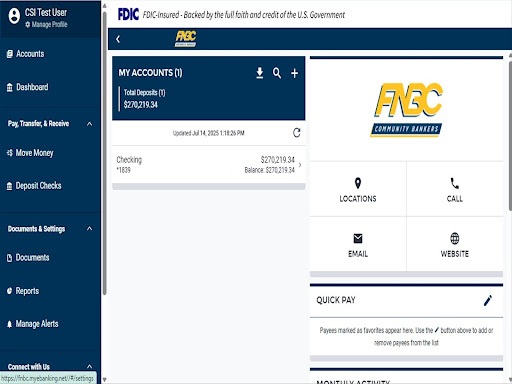Screen dimensions: 512x384
Task: Open Documents in the sidebar
Action: (x=32, y=257)
